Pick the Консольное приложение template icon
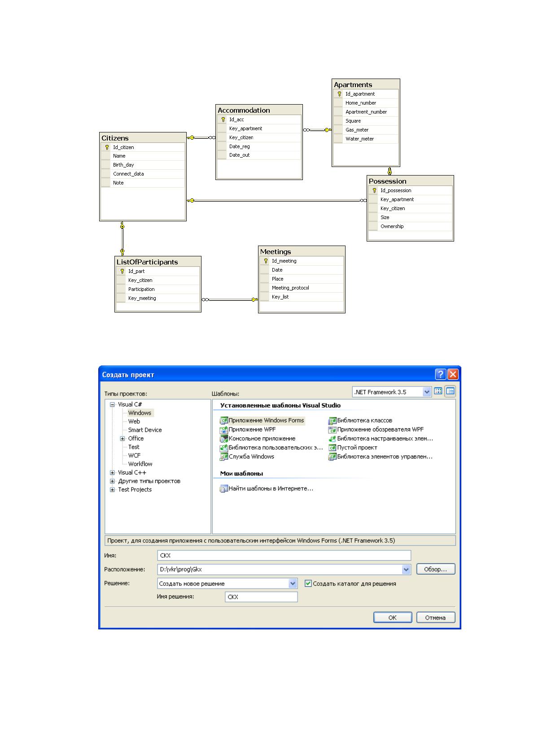This screenshot has width=534, height=756. click(223, 439)
